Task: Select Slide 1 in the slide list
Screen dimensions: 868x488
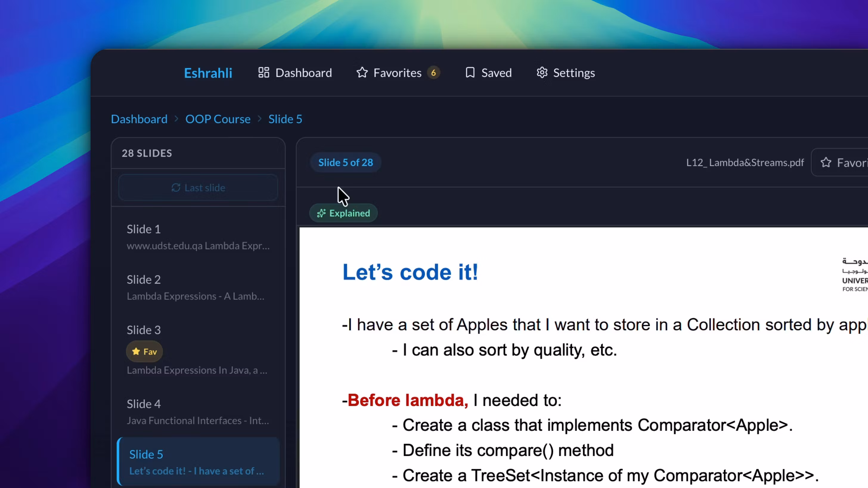Action: click(x=198, y=237)
